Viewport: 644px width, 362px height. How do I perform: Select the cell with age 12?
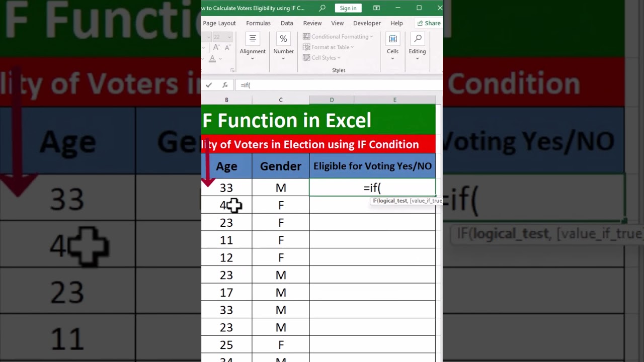click(x=226, y=257)
